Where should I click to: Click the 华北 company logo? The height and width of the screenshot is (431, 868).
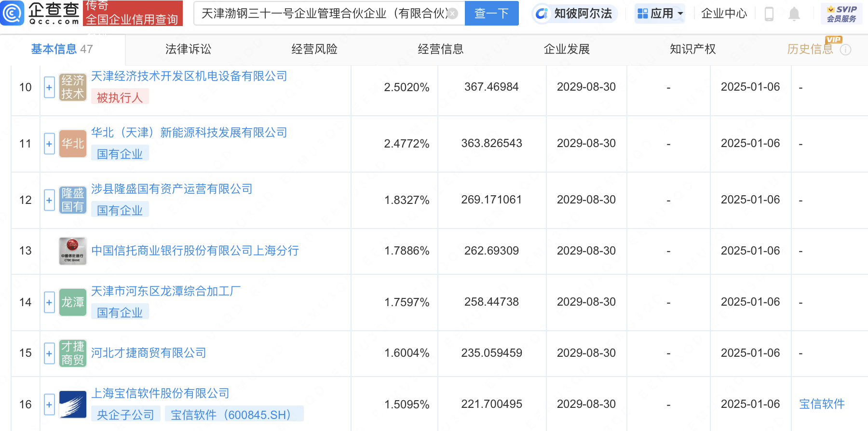click(73, 144)
